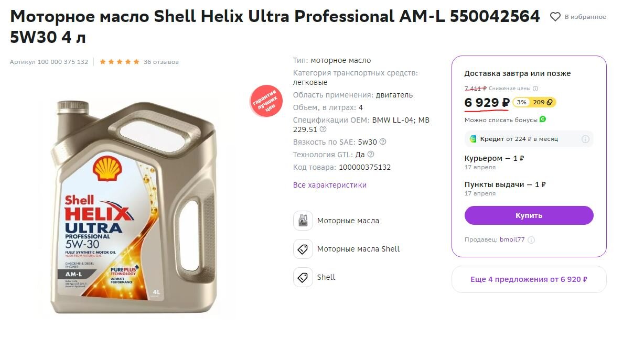This screenshot has width=644, height=349.
Task: Click the tag icon next to 'Моторные масла Shell'
Action: pos(303,249)
